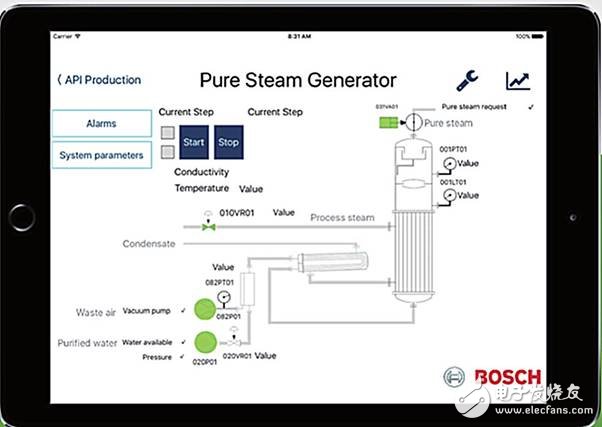Toggle the Pure steam request checkmark
The height and width of the screenshot is (427, 602).
(531, 106)
